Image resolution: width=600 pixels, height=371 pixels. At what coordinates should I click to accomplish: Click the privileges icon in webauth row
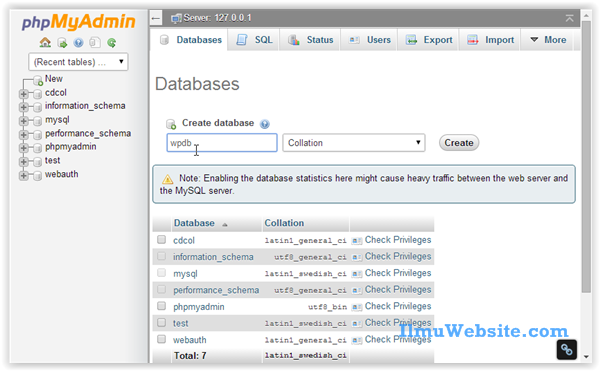357,340
